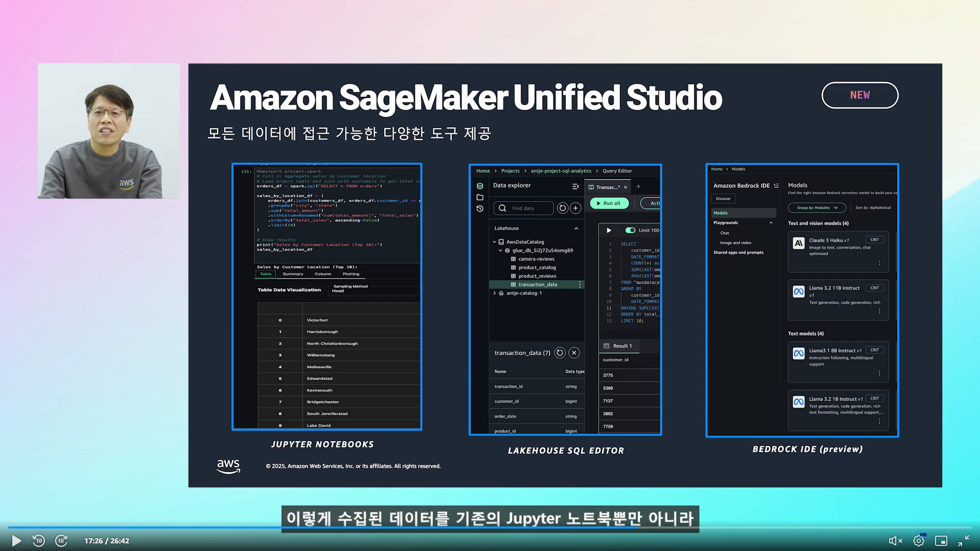
Task: Enable picture-in-picture mode
Action: (941, 541)
